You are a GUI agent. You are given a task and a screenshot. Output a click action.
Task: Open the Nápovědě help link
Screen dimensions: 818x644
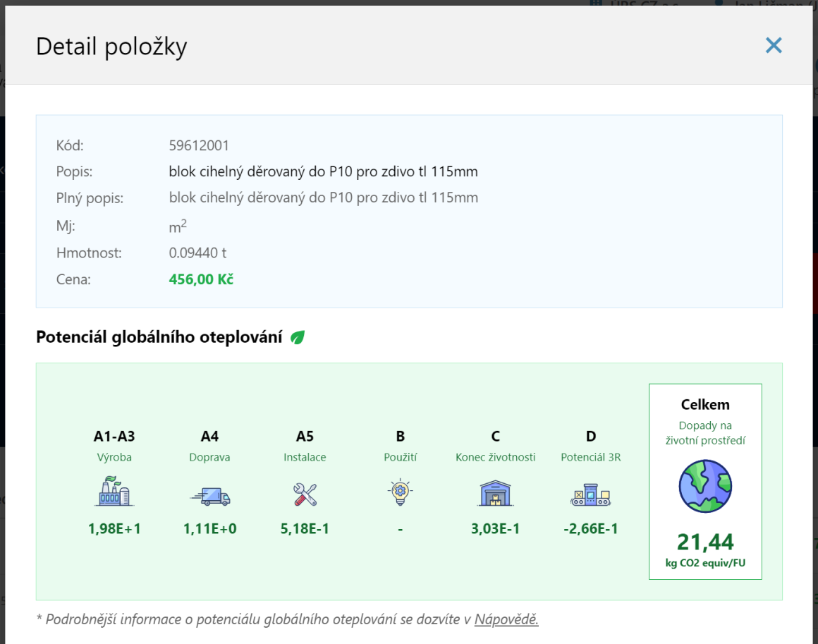[506, 619]
